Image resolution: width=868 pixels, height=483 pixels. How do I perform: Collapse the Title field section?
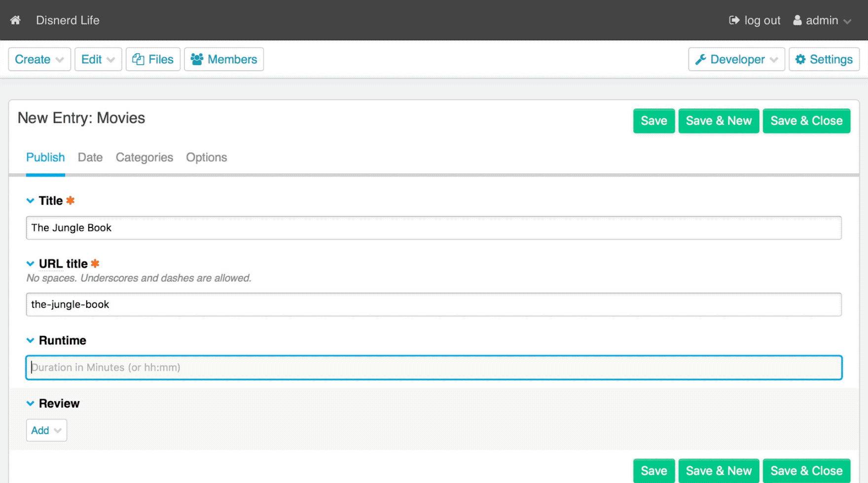pyautogui.click(x=30, y=201)
